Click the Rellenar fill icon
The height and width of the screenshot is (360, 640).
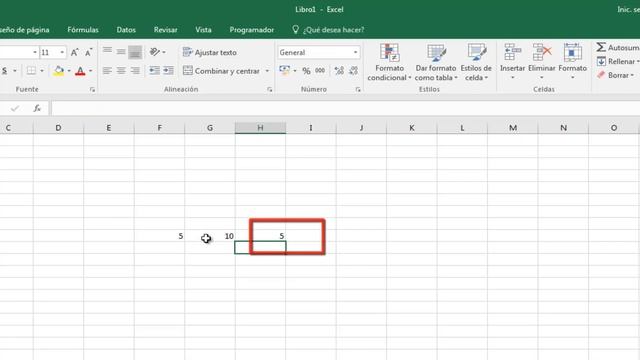click(601, 61)
